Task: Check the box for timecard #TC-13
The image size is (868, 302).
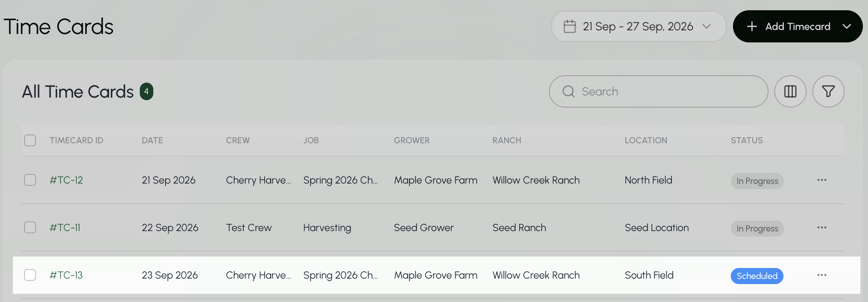Action: (30, 275)
